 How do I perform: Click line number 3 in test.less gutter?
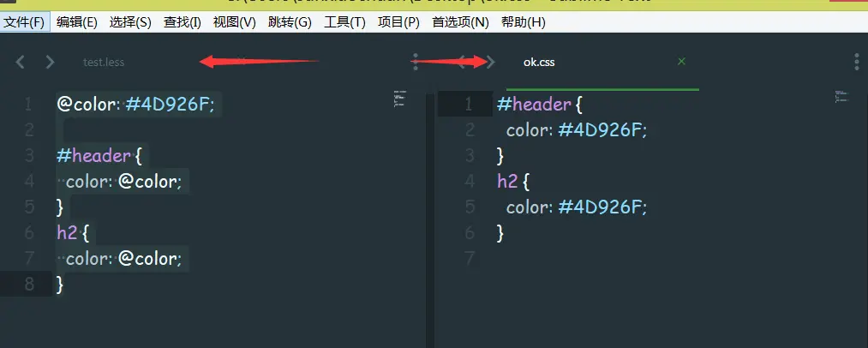click(29, 156)
